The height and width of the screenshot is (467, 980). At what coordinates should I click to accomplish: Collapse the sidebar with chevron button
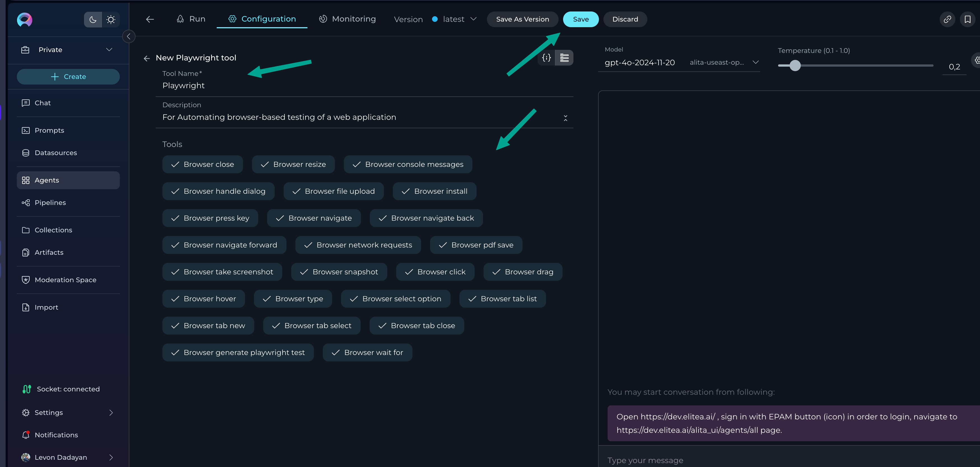click(129, 36)
